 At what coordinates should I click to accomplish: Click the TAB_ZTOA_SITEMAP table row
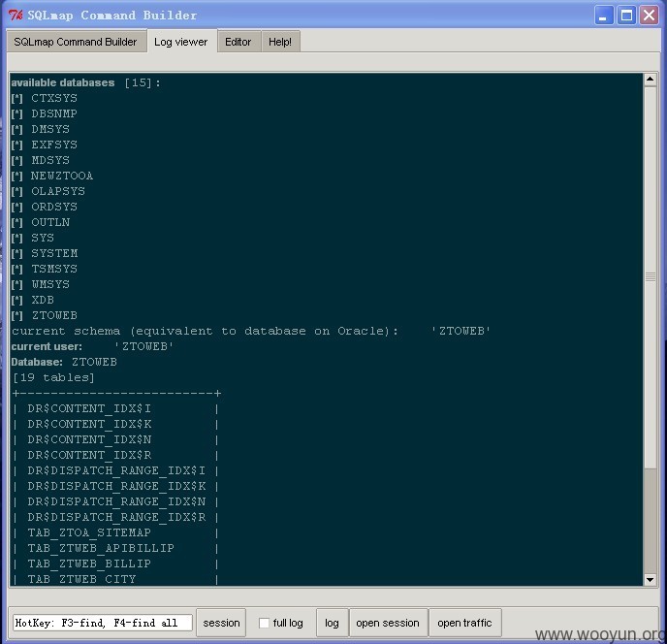(x=115, y=532)
